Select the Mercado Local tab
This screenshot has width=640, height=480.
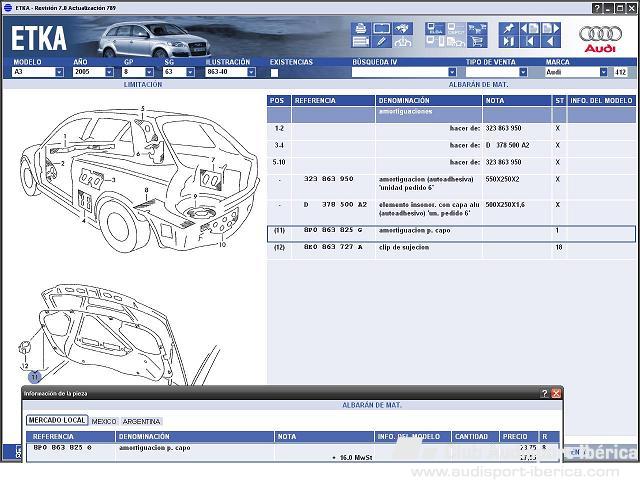(57, 420)
